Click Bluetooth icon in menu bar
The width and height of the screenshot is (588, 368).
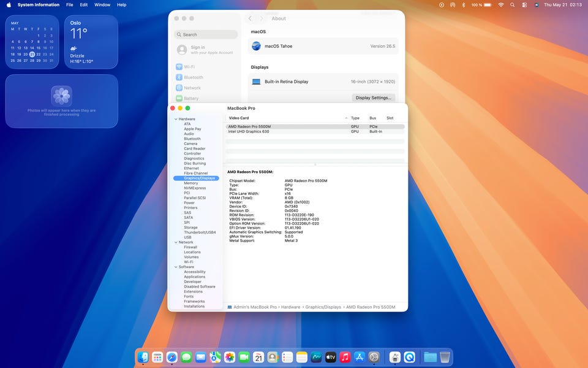click(x=464, y=5)
